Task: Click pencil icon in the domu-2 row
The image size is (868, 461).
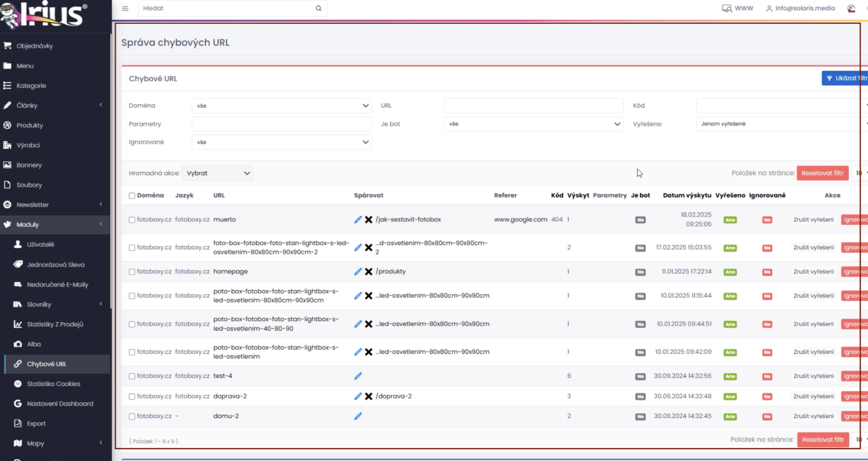Action: [358, 416]
